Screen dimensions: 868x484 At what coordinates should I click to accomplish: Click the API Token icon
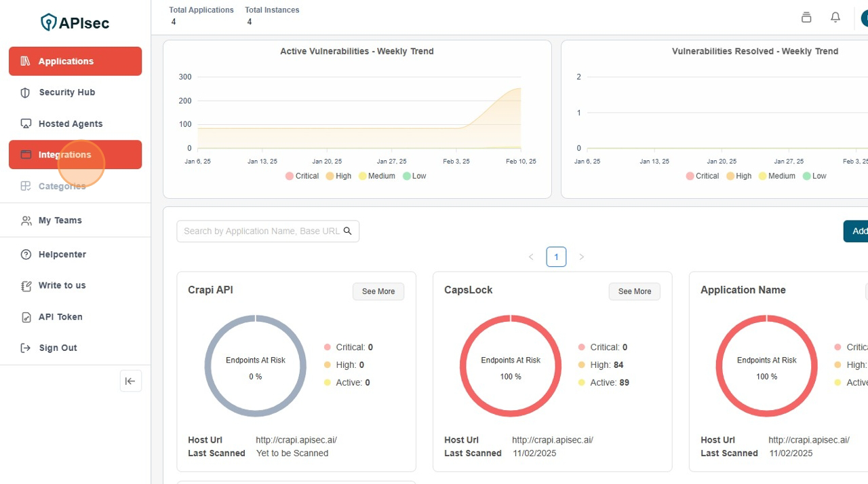coord(26,317)
